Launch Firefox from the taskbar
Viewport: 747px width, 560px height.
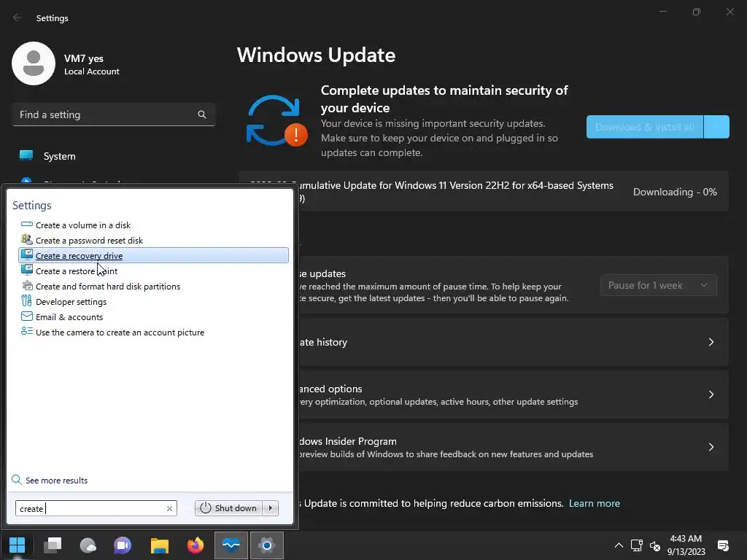click(x=195, y=545)
